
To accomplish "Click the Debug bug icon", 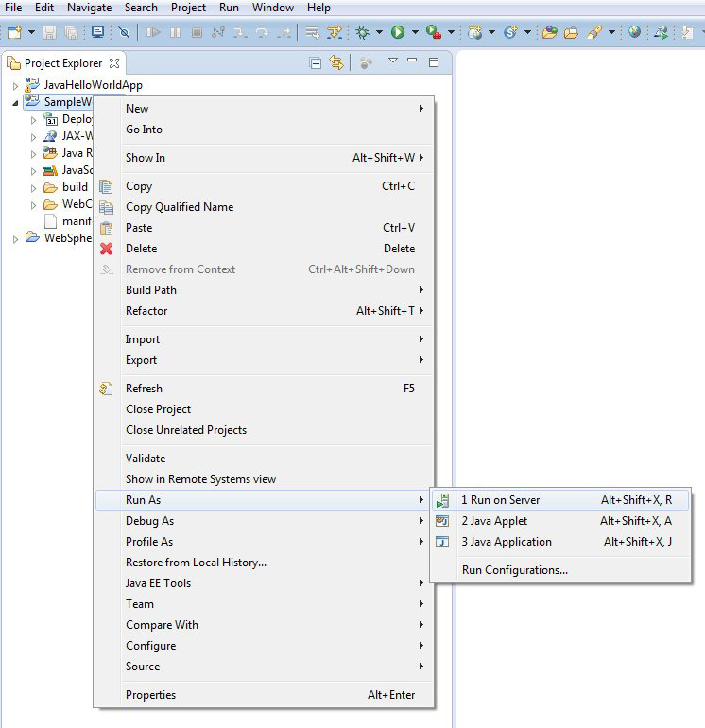I will (x=363, y=32).
